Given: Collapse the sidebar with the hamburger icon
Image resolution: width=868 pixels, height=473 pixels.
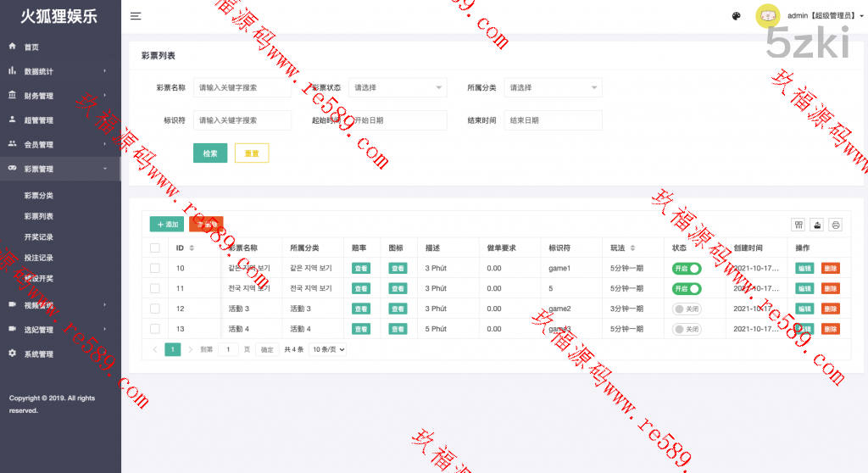Looking at the screenshot, I should click(136, 16).
